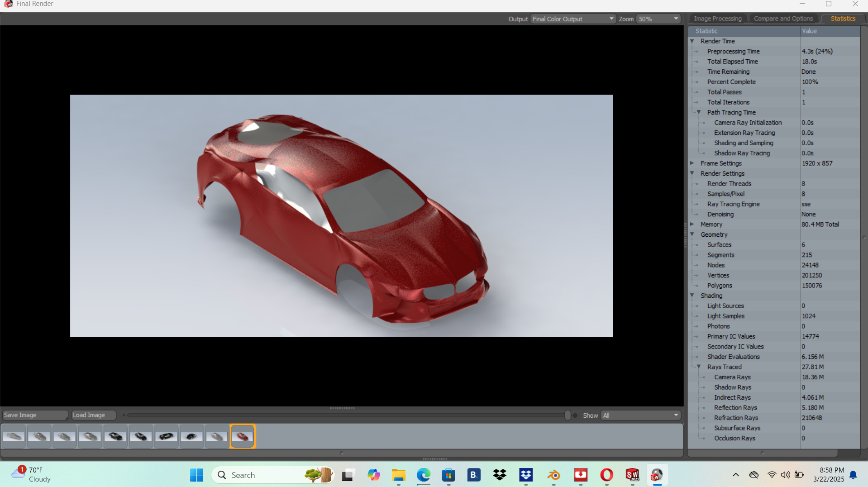
Task: Switch to the Image Processing tab
Action: pyautogui.click(x=717, y=18)
